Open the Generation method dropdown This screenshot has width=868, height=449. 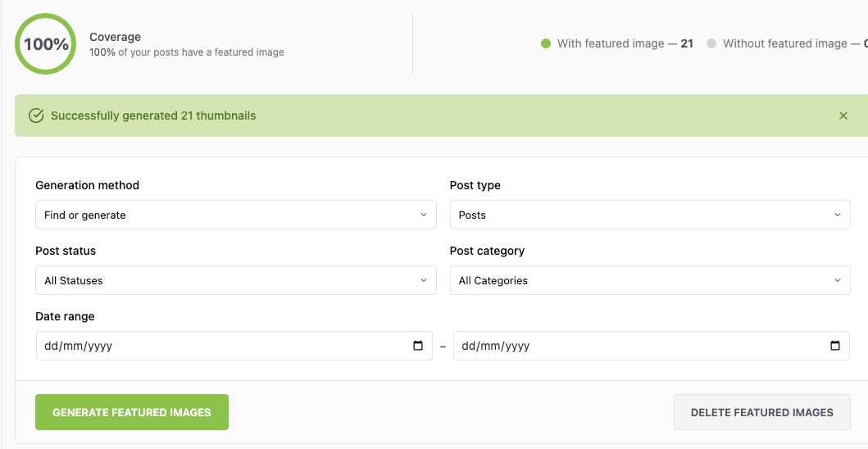(x=236, y=215)
